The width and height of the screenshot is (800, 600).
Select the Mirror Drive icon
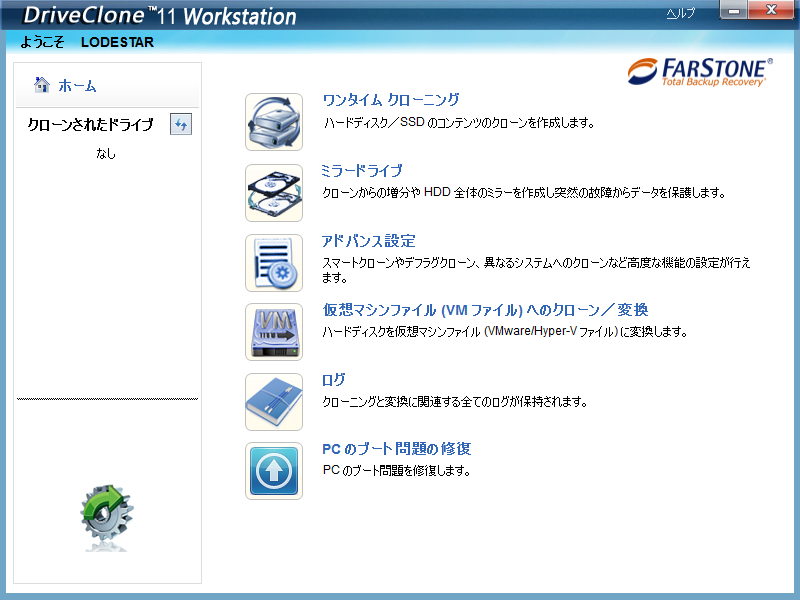point(274,193)
